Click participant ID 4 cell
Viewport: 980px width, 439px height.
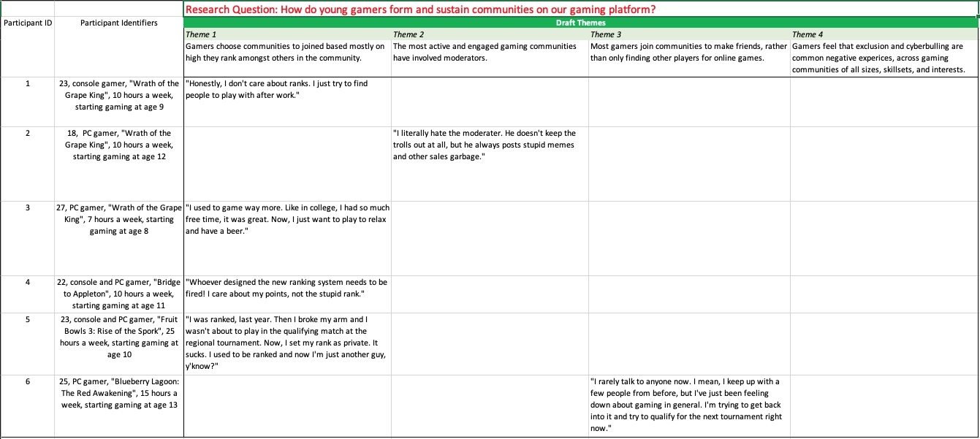(x=28, y=294)
